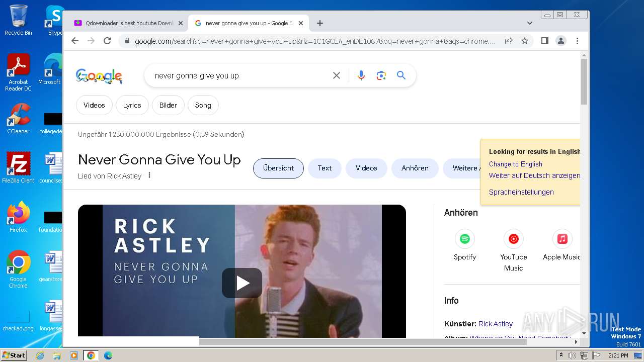Bookmark this page with the star
Screen dimensions: 644x362
tap(525, 41)
